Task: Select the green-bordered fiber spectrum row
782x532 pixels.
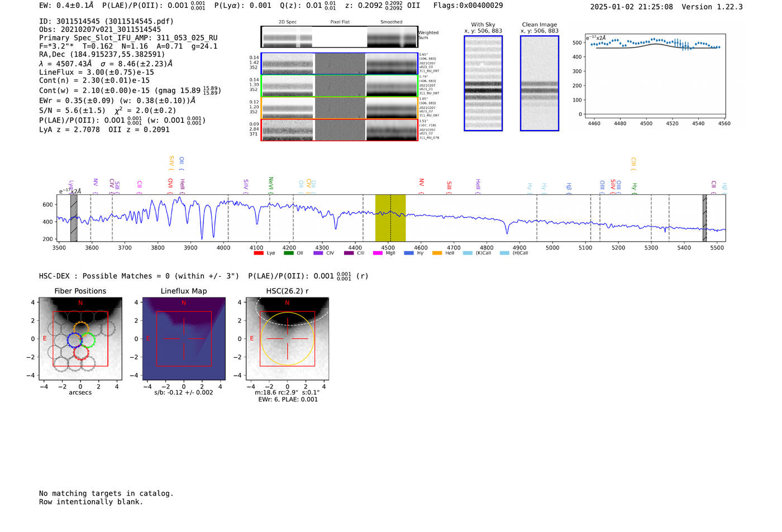Action: (339, 85)
